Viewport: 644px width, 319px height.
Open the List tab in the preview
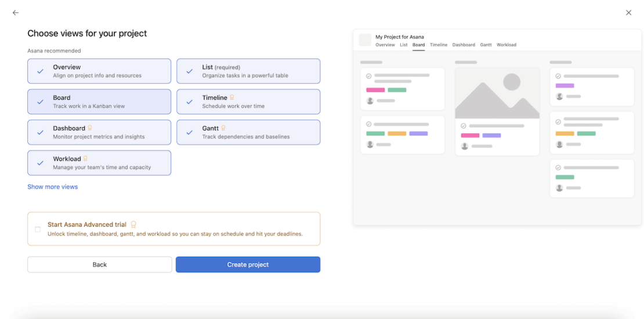(404, 45)
